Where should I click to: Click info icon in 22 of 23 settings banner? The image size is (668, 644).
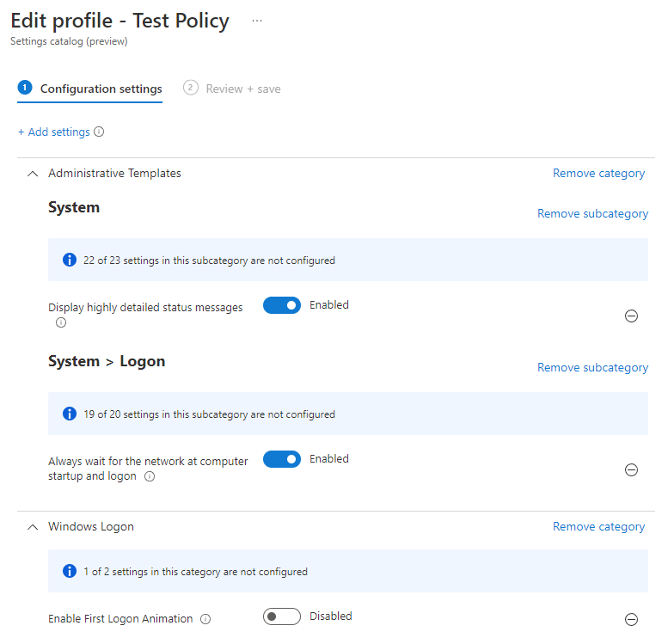click(x=70, y=260)
